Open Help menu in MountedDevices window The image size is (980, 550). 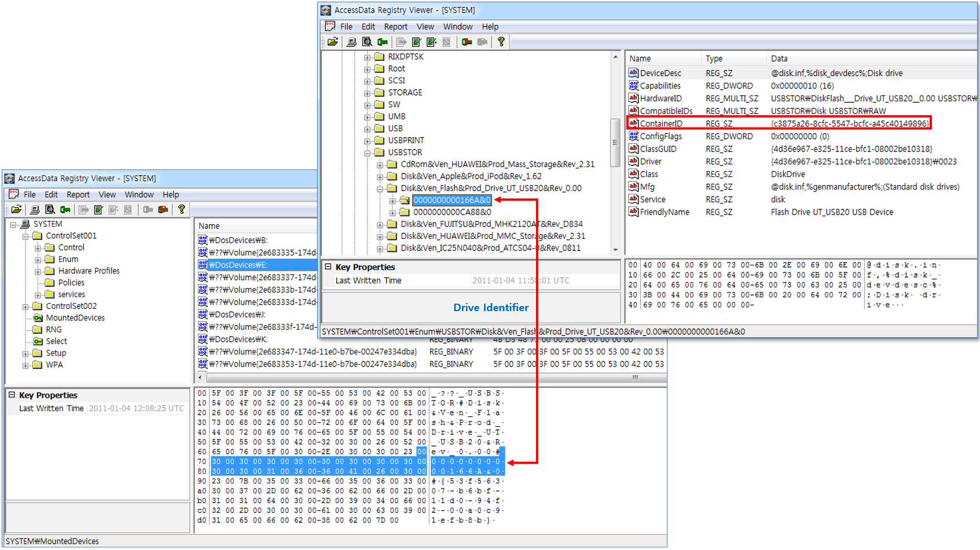(171, 195)
